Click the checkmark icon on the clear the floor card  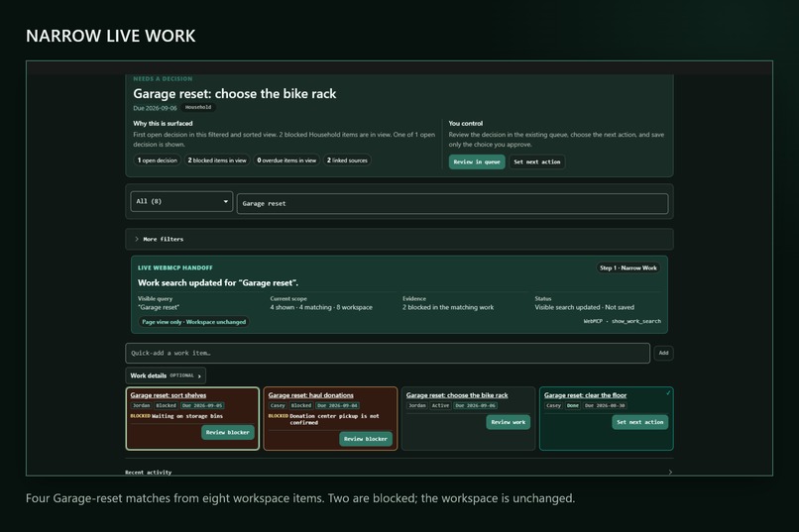668,393
